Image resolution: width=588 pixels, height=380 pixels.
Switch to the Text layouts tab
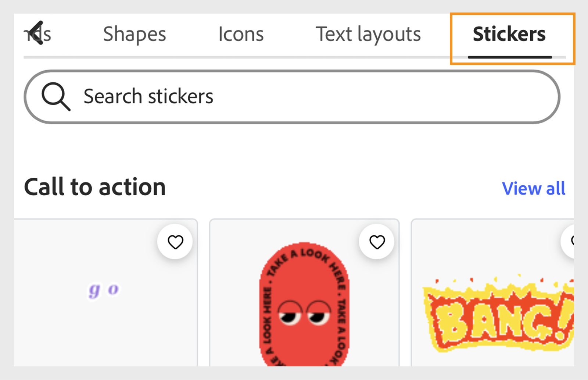[x=368, y=34]
